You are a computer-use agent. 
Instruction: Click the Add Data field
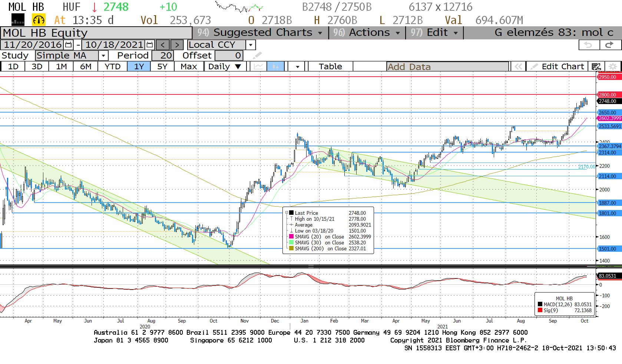pyautogui.click(x=447, y=67)
